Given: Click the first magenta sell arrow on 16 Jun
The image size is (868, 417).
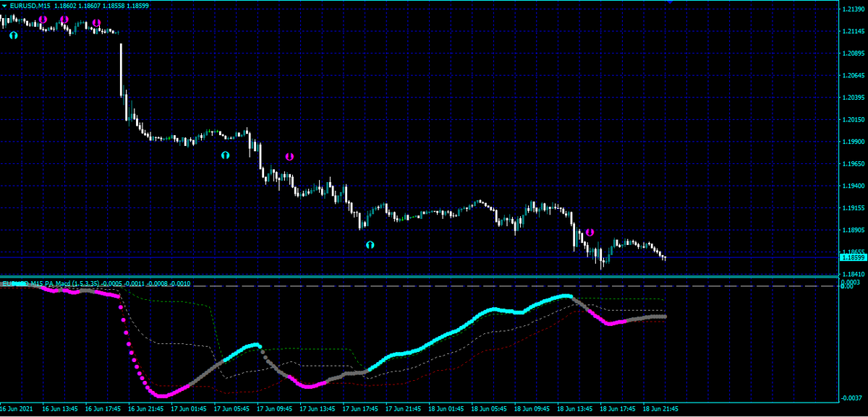Looking at the screenshot, I should (x=43, y=20).
